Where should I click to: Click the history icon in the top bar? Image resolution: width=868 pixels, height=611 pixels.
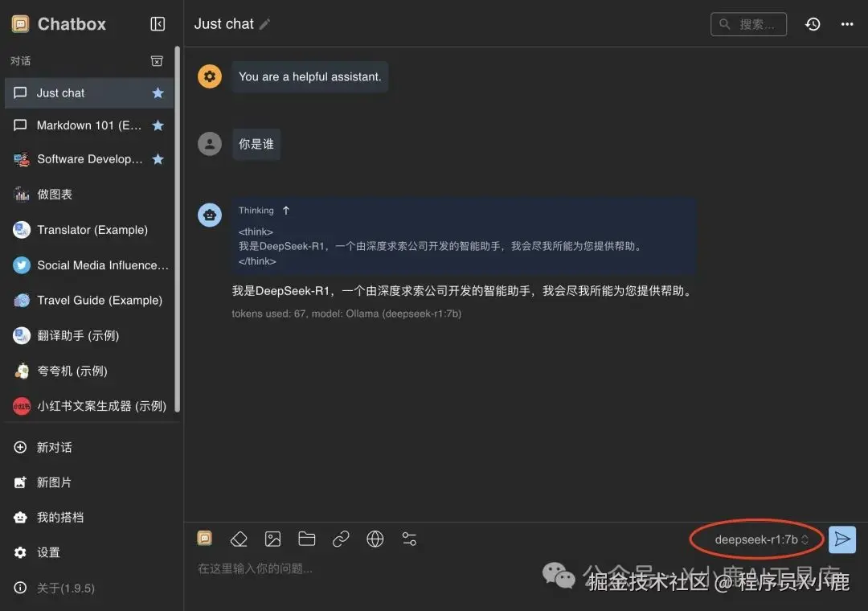tap(813, 24)
